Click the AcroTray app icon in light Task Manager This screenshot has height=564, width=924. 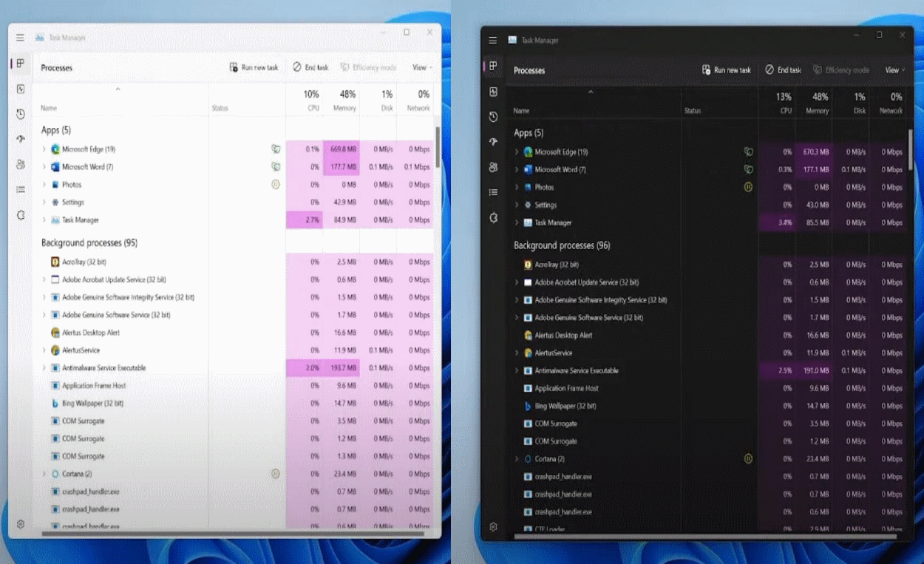click(x=55, y=262)
